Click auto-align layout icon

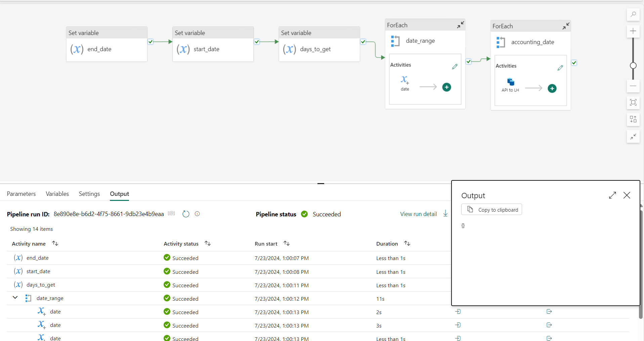[633, 119]
